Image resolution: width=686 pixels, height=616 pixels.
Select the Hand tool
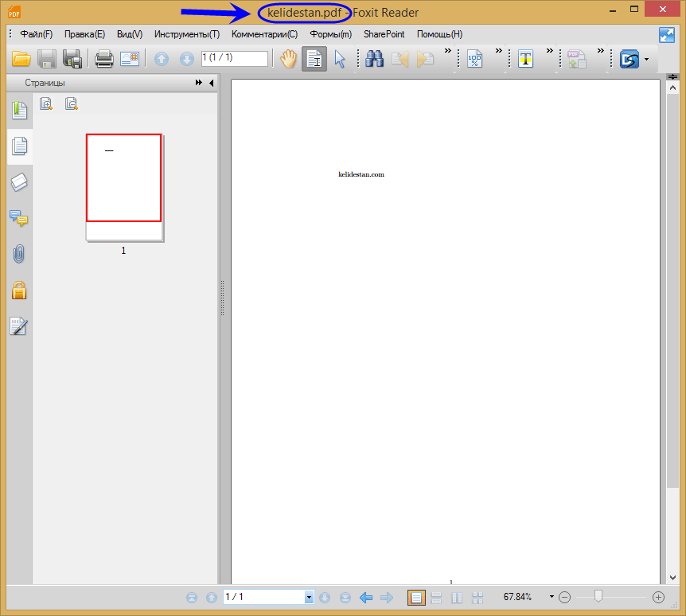pos(289,59)
